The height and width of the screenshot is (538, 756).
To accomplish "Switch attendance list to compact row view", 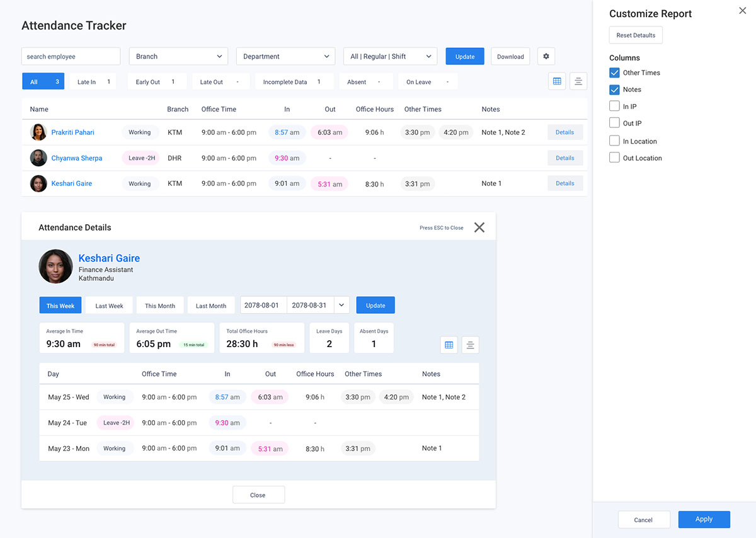I will tap(578, 81).
